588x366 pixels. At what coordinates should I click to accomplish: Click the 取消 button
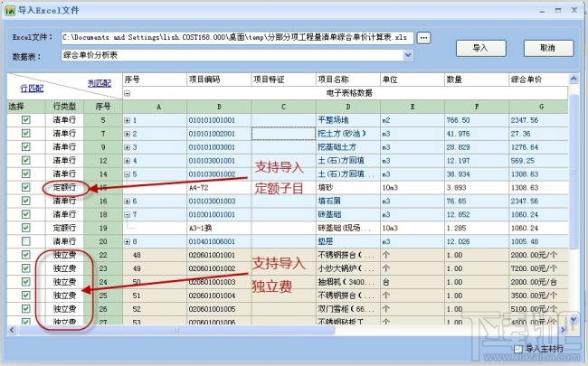[548, 48]
